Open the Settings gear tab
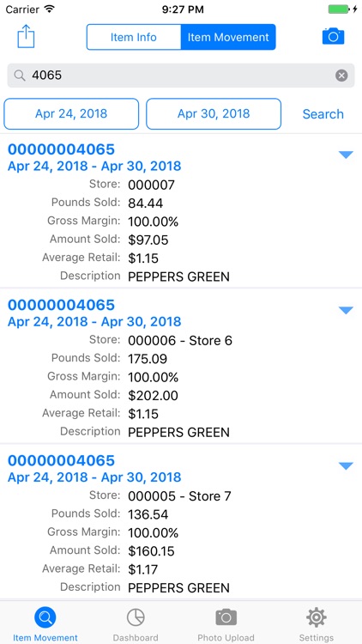The width and height of the screenshot is (362, 644). [316, 625]
